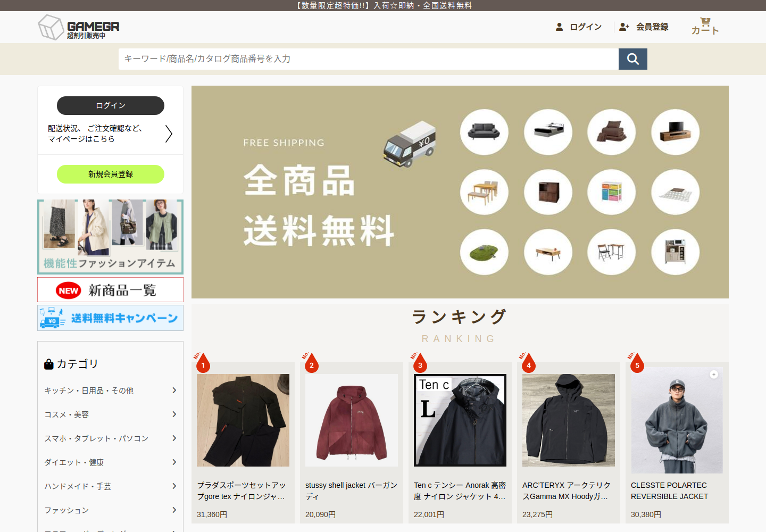The image size is (766, 532).
Task: Open 送料無料キャンペーン banner
Action: [111, 318]
